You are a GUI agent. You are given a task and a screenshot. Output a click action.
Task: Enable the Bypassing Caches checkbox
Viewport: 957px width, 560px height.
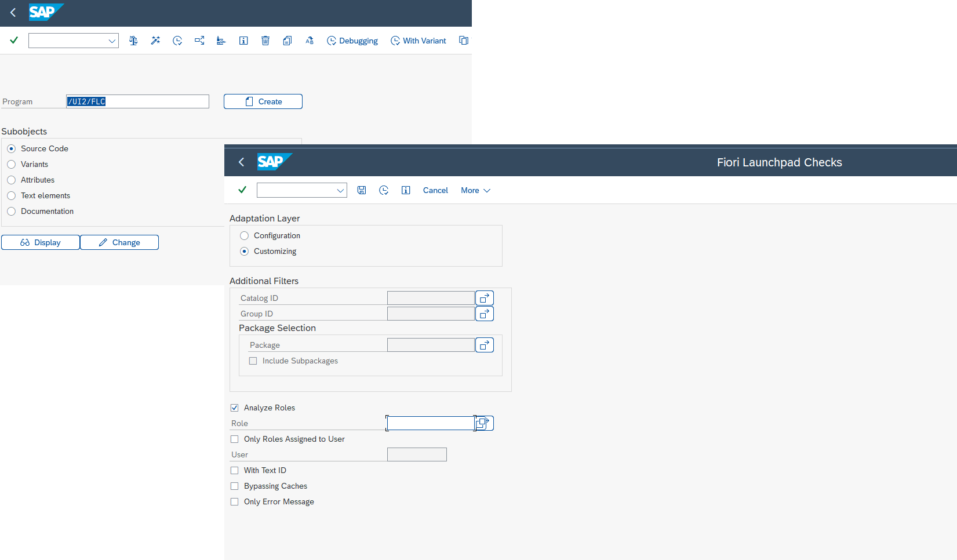[x=234, y=486]
